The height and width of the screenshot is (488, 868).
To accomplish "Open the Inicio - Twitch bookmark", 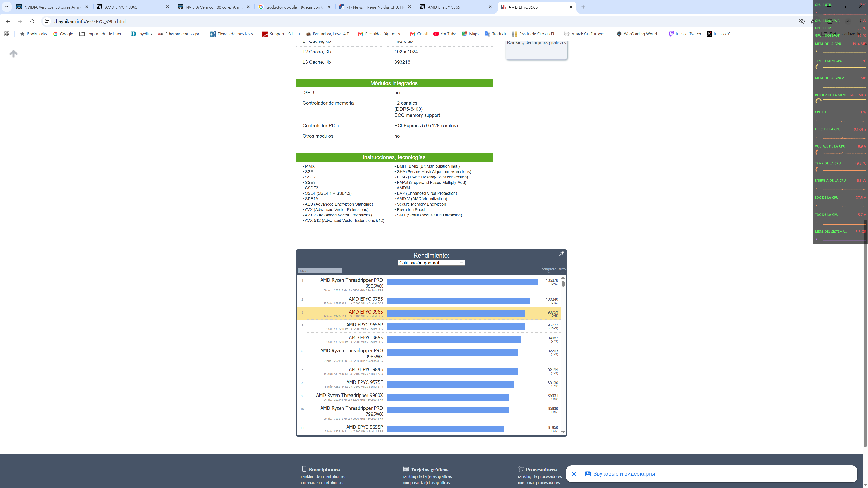I will click(x=684, y=34).
